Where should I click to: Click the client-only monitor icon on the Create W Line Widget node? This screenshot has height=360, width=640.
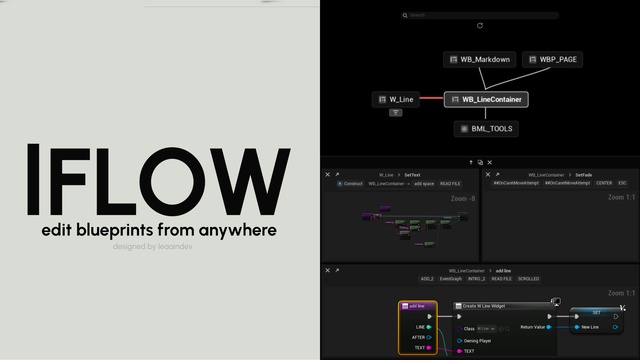(556, 302)
